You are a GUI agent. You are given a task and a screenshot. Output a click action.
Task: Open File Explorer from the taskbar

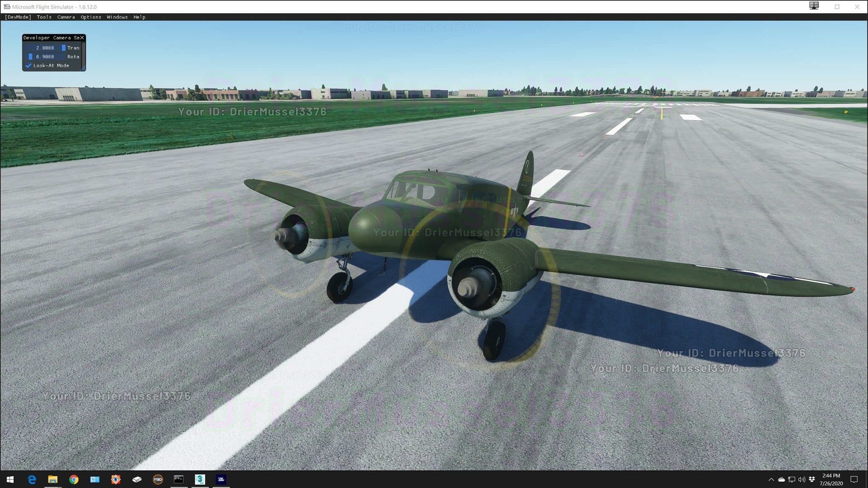53,480
